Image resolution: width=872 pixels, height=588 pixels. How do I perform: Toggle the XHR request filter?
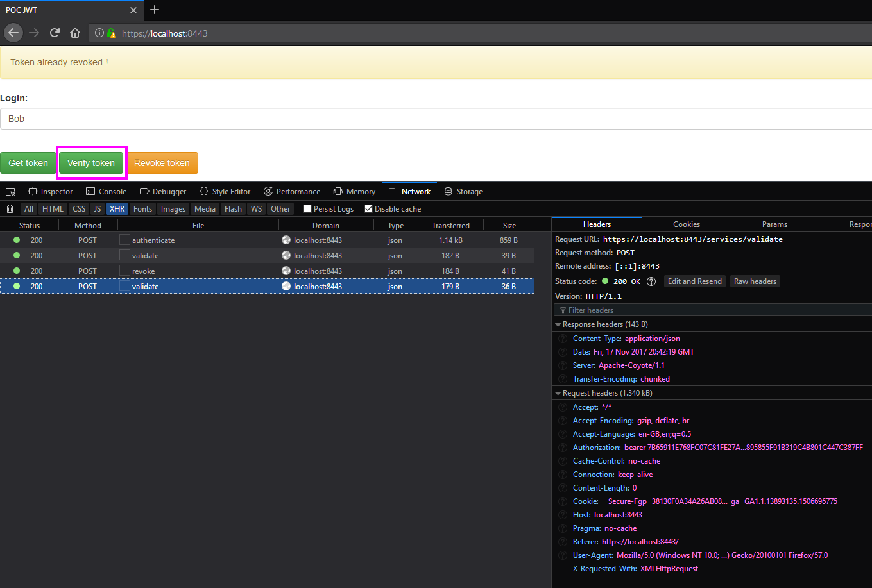coord(117,209)
